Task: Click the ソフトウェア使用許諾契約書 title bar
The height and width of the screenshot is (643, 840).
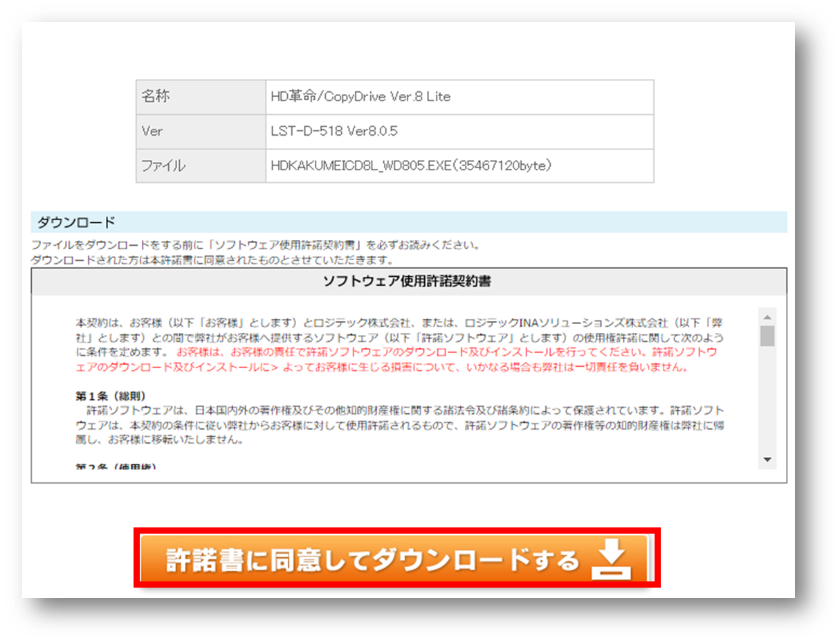Action: (x=408, y=282)
